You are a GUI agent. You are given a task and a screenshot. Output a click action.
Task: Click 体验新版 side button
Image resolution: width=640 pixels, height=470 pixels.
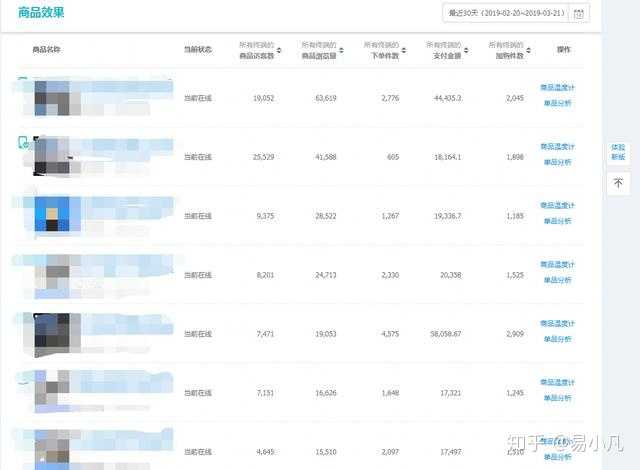click(618, 152)
